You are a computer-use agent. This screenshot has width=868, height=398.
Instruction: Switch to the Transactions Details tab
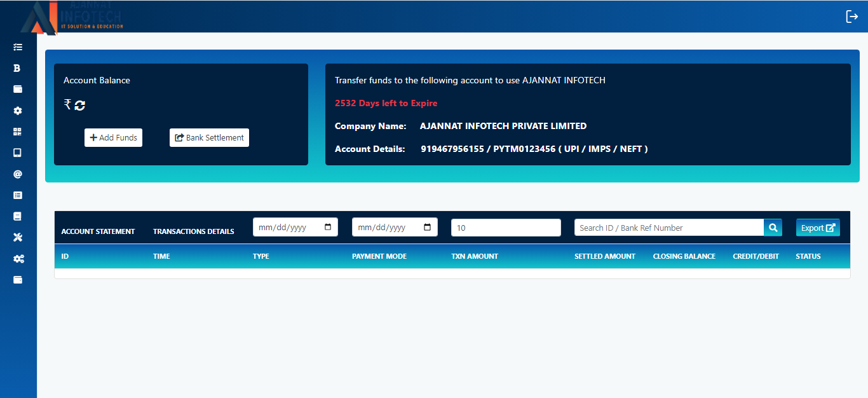[193, 231]
